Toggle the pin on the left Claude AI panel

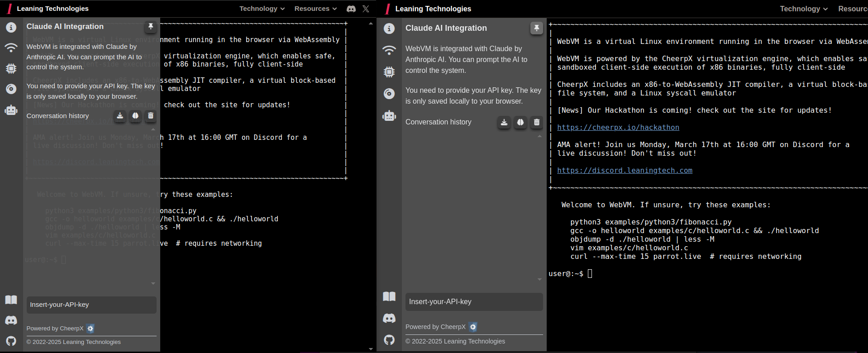[x=151, y=27]
